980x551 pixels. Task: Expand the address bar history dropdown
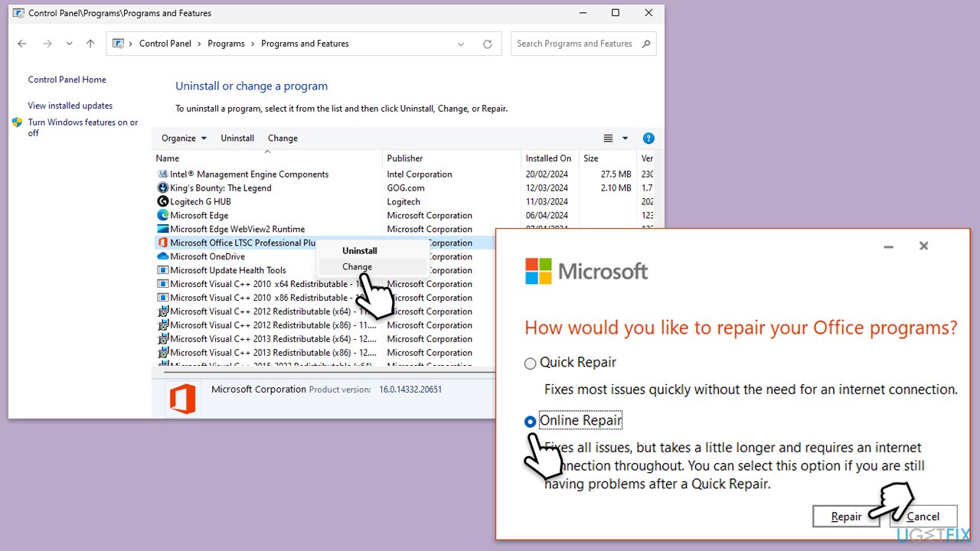(x=461, y=44)
